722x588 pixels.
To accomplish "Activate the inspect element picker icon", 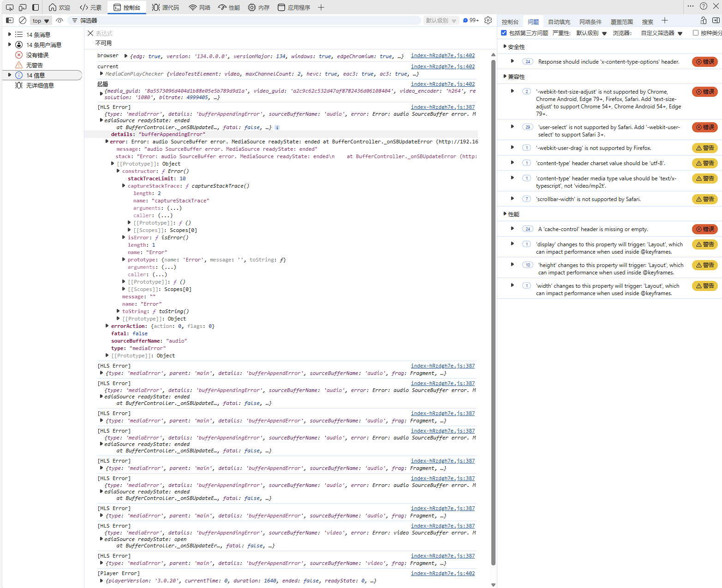I will click(x=9, y=7).
